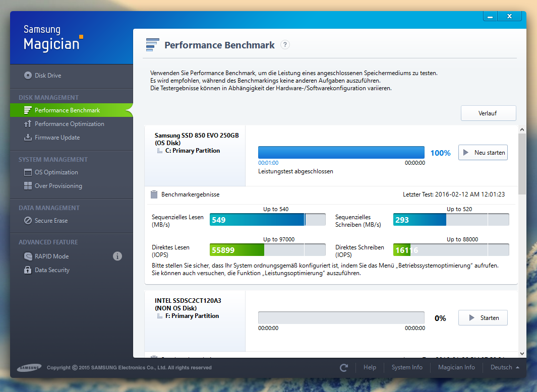Click the 100% progress percentage
The width and height of the screenshot is (537, 392).
440,153
